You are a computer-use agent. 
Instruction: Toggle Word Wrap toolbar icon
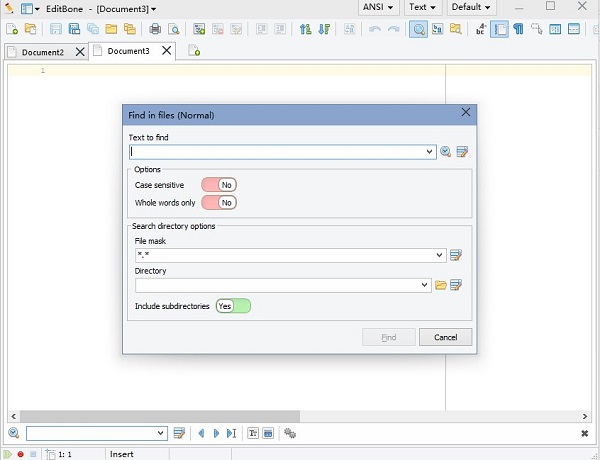pos(481,29)
